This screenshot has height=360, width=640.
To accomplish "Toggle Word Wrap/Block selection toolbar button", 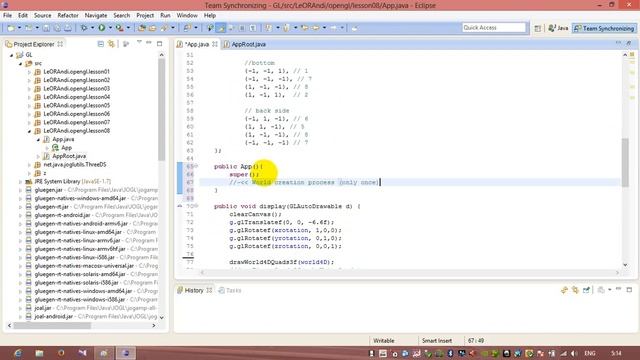I will click(x=242, y=28).
